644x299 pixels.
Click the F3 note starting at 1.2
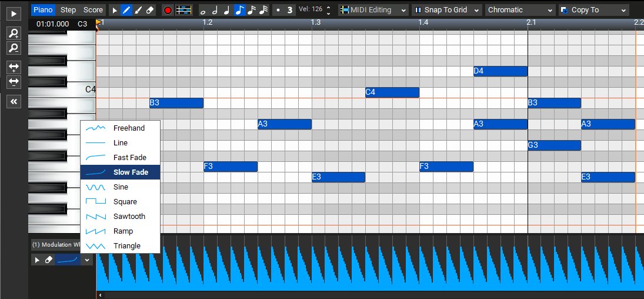pyautogui.click(x=231, y=167)
